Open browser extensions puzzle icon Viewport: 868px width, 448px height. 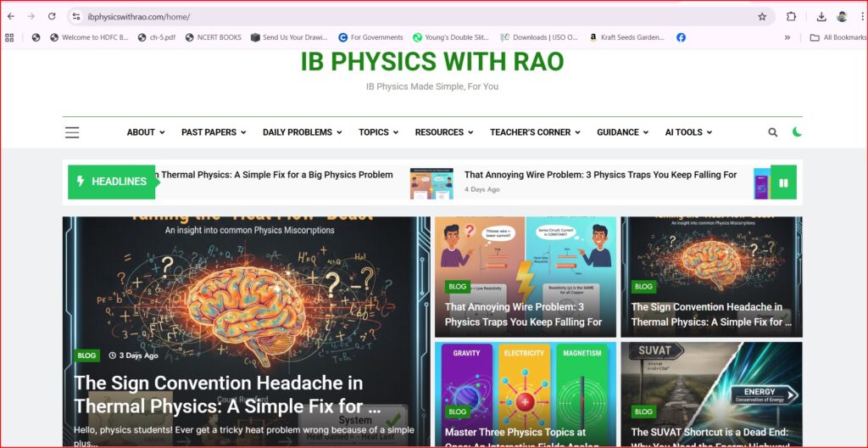click(x=791, y=16)
